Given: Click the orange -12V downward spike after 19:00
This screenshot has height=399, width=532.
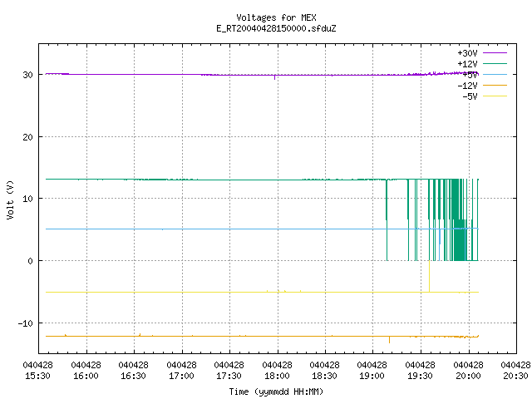Looking at the screenshot, I should (x=389, y=340).
